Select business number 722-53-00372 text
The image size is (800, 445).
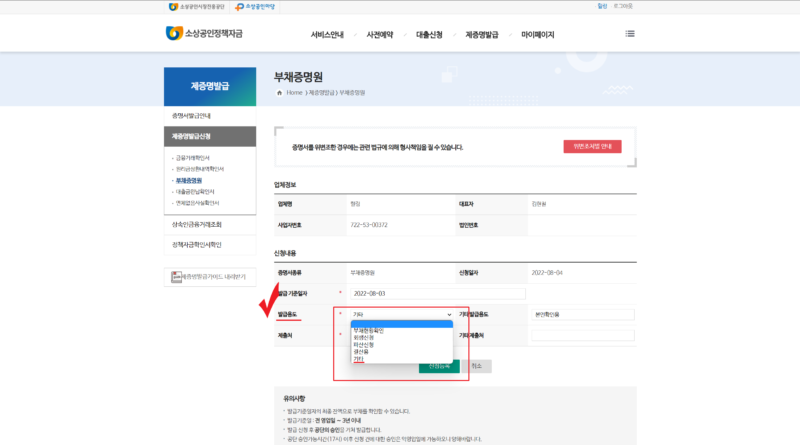tap(369, 225)
